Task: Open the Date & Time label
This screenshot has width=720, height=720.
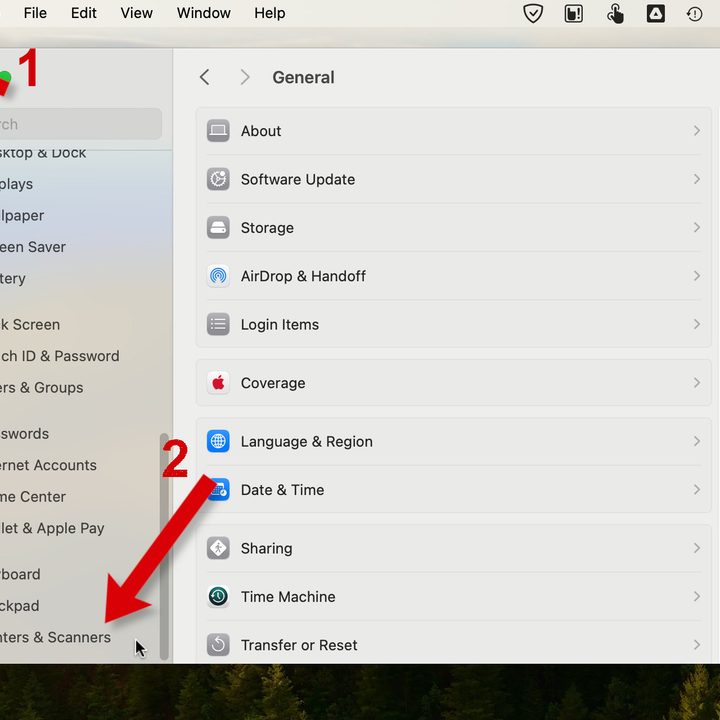Action: coord(282,490)
